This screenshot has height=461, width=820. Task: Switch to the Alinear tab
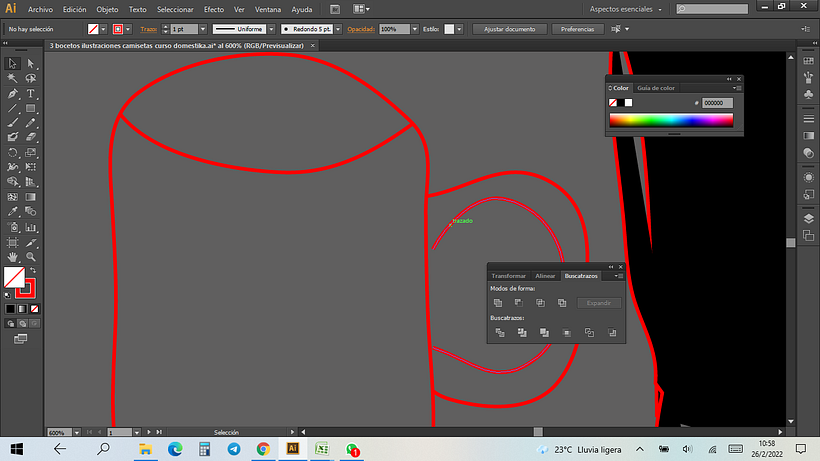(545, 276)
